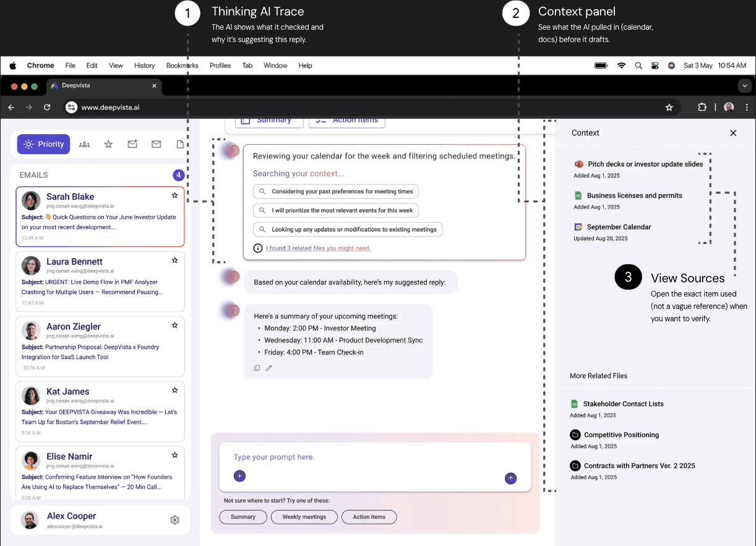Open Sarah Blake's investor update email
756x546 pixels.
pyautogui.click(x=100, y=216)
